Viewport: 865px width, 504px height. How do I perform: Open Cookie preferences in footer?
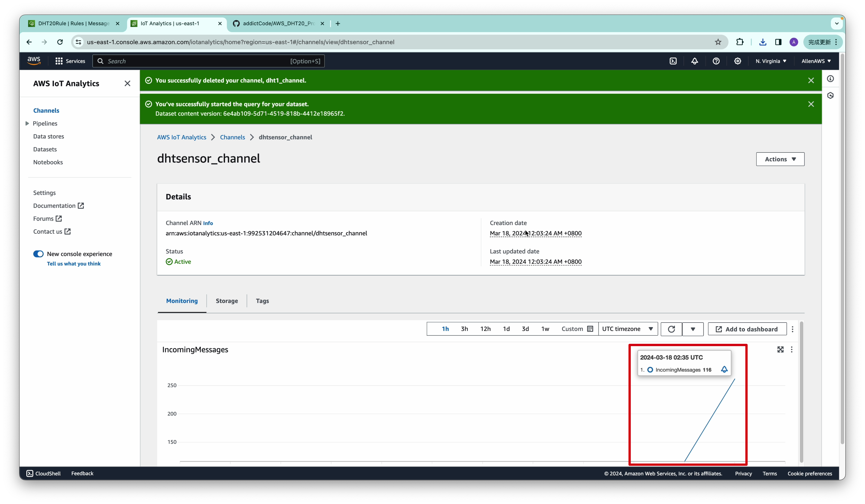pyautogui.click(x=809, y=473)
